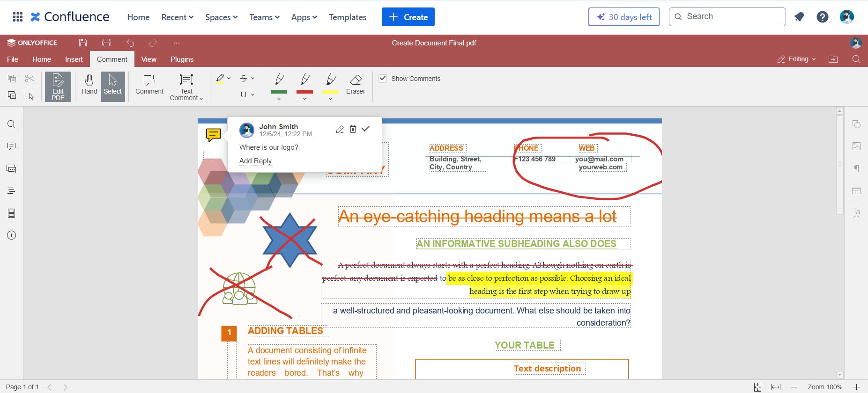Go to Confluence Home link
The image size is (868, 393).
click(x=138, y=17)
